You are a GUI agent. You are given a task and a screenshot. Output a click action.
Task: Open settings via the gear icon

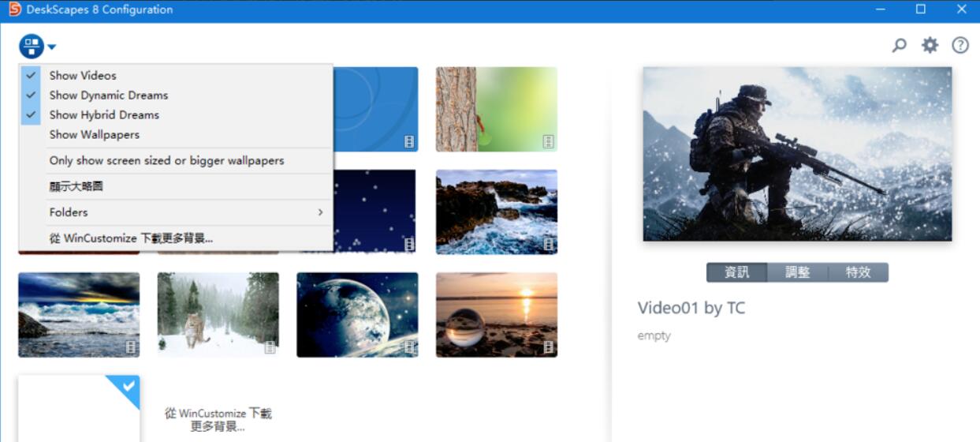coord(930,46)
